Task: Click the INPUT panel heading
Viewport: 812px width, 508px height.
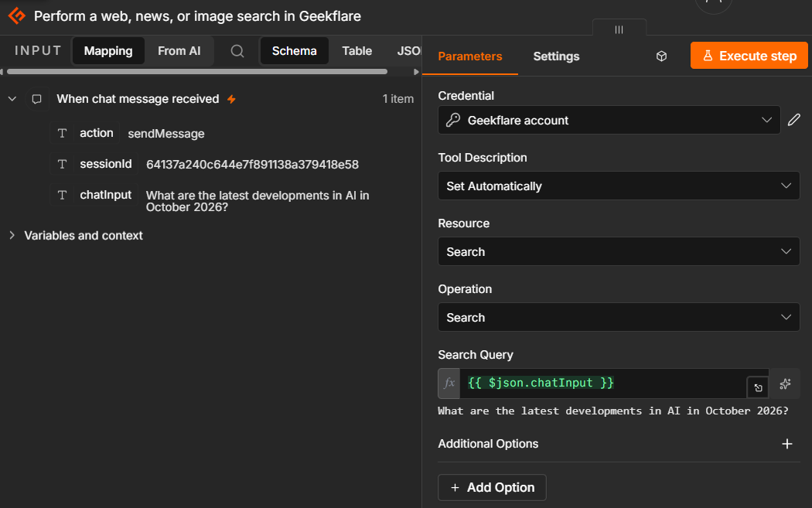Action: tap(38, 51)
